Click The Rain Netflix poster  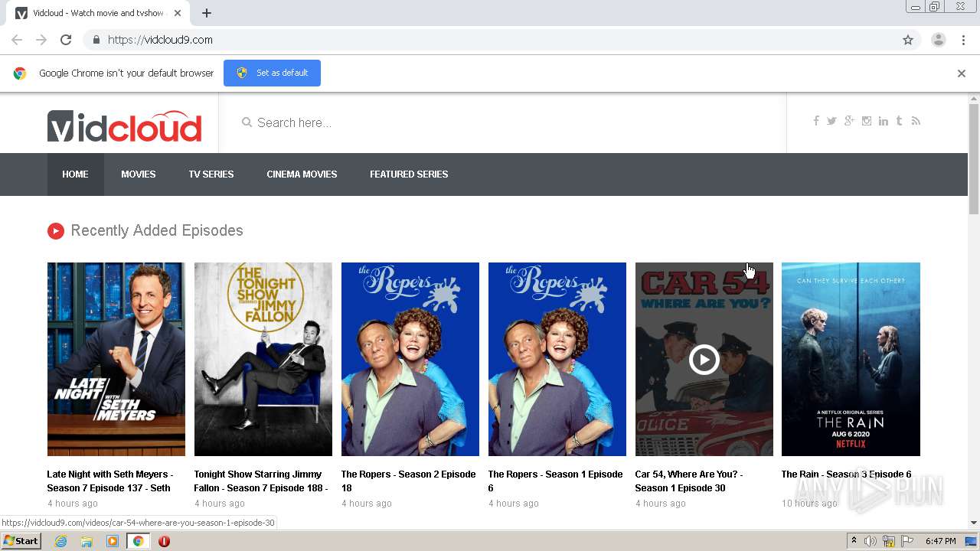(x=851, y=359)
